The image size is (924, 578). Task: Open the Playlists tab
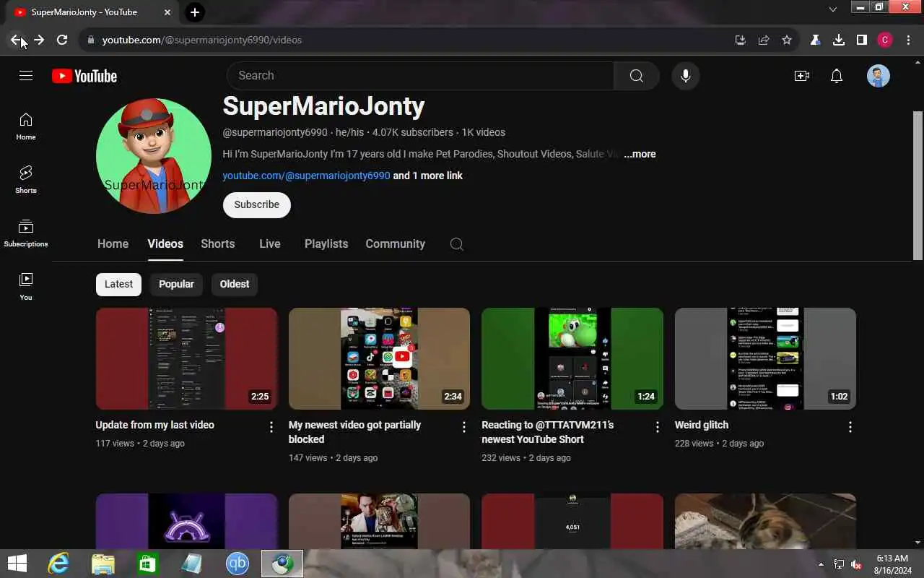coord(326,244)
